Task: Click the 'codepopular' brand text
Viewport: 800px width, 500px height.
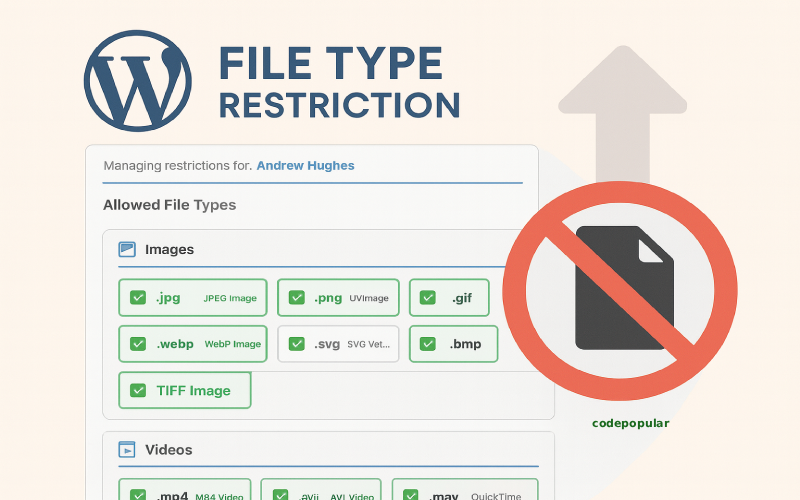Action: [631, 423]
